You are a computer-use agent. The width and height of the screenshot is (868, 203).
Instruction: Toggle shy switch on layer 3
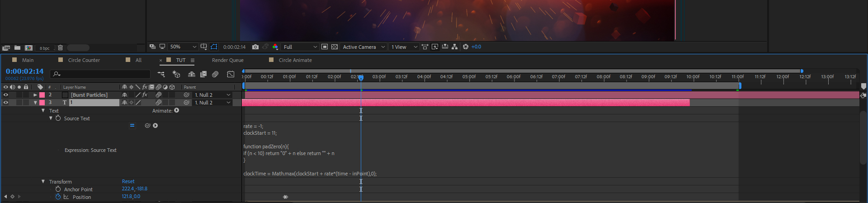coord(125,103)
